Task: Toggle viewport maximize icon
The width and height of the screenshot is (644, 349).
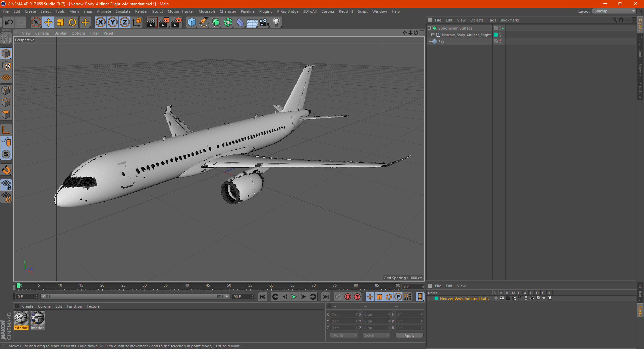Action: pos(422,33)
